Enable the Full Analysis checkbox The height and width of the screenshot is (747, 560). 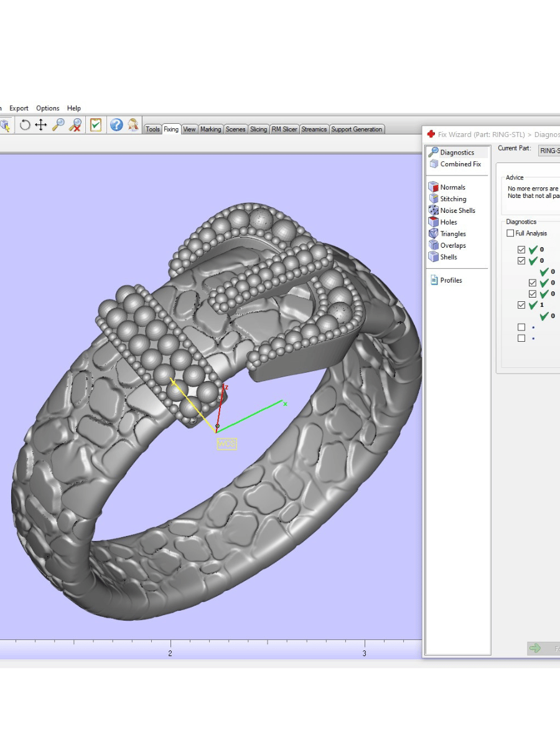pos(511,233)
